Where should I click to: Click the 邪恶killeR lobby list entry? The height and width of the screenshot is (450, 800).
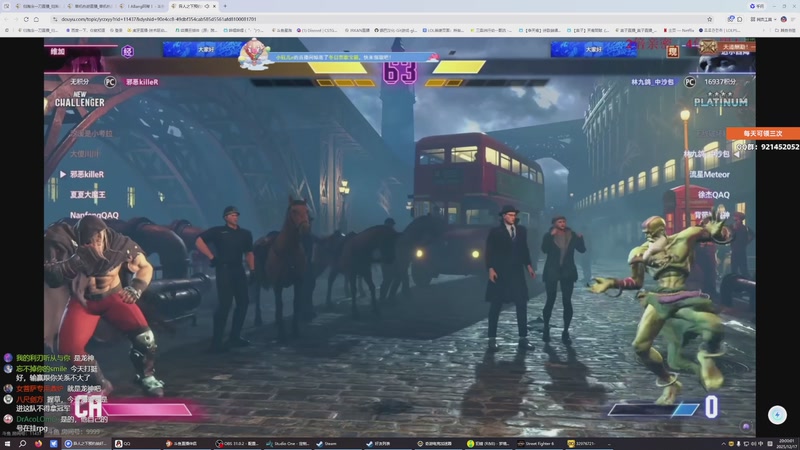[87, 174]
